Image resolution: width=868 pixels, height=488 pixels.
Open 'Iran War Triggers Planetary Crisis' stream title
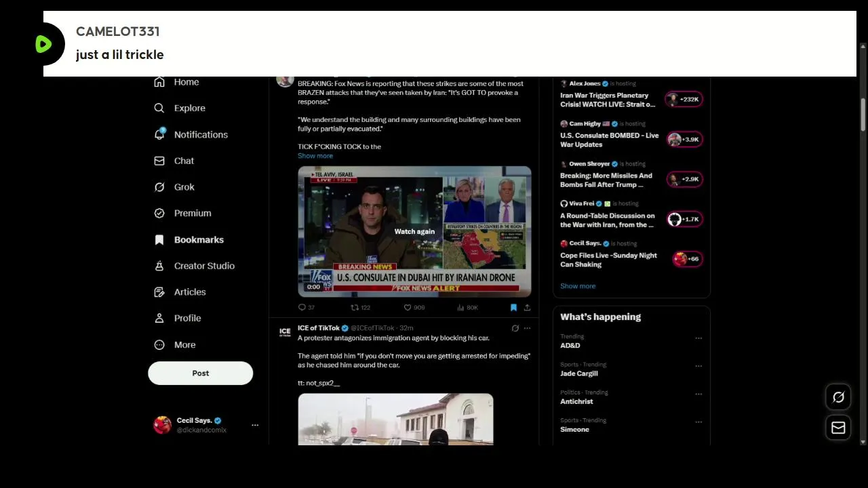[608, 100]
